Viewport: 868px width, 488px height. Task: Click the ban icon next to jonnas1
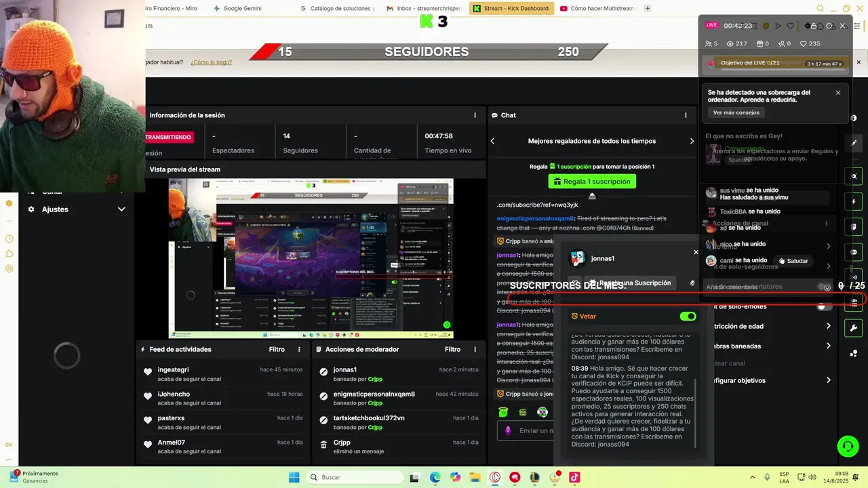323,371
